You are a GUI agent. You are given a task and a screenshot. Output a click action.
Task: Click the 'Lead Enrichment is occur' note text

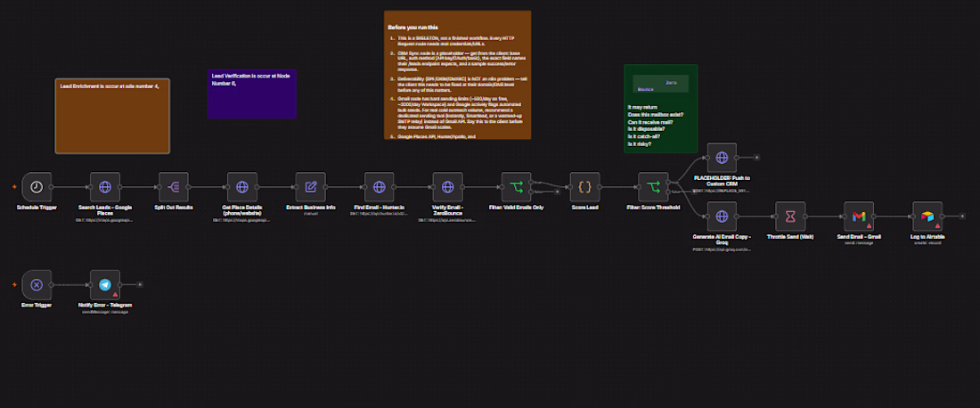[x=110, y=86]
